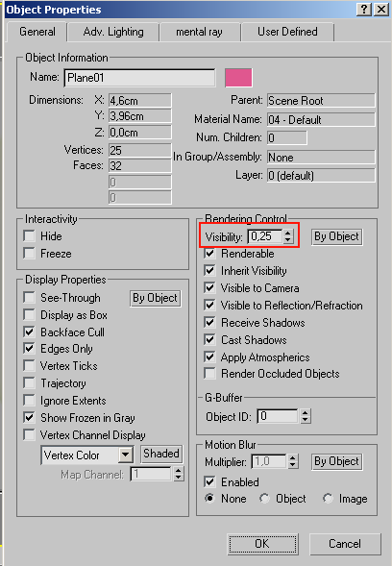Open the mental ray tab

(x=199, y=32)
